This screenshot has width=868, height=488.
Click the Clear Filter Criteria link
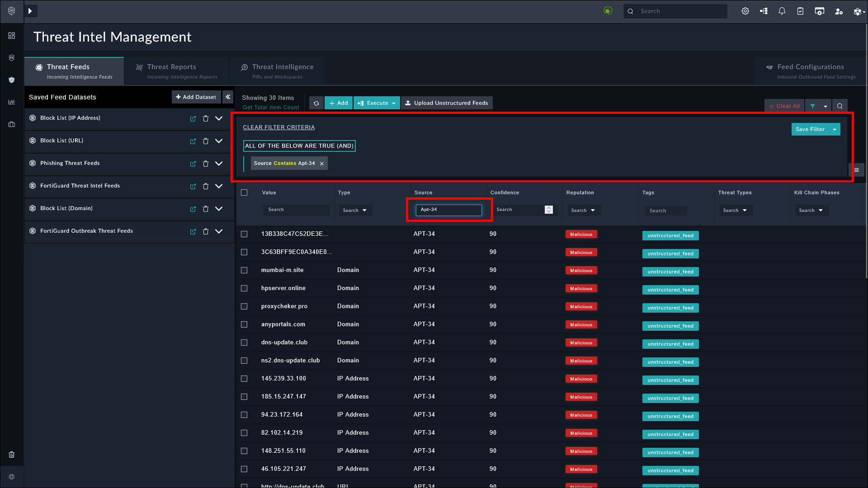point(278,127)
